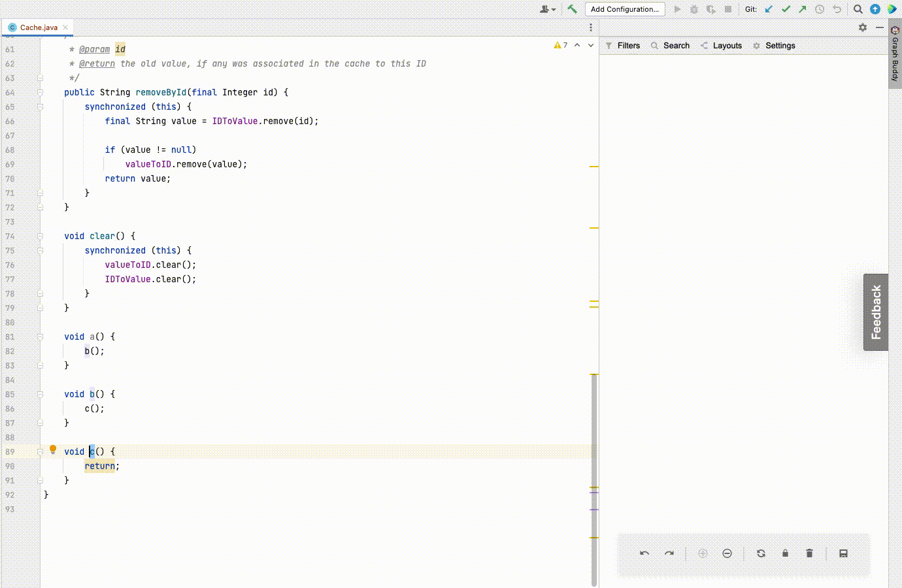Image resolution: width=902 pixels, height=588 pixels.
Task: Click the Stop square icon
Action: click(728, 9)
